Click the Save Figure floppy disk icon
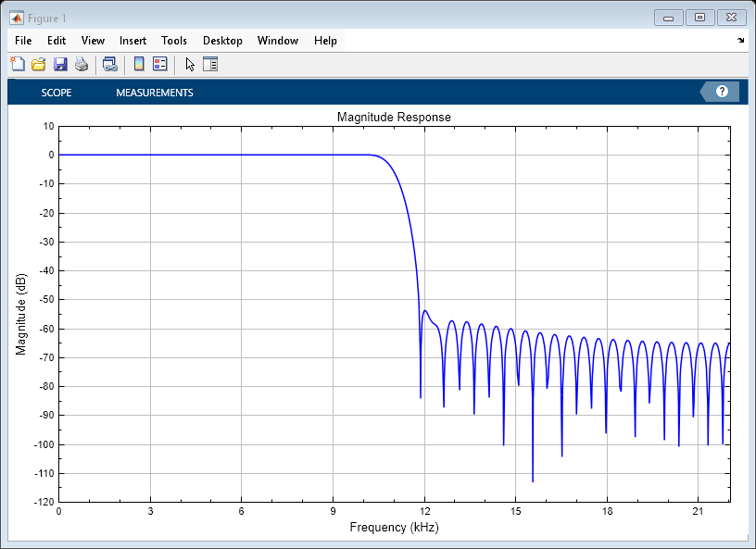 [x=60, y=64]
